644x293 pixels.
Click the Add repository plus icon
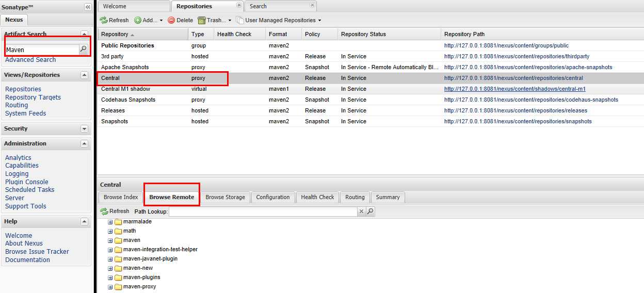pyautogui.click(x=138, y=20)
